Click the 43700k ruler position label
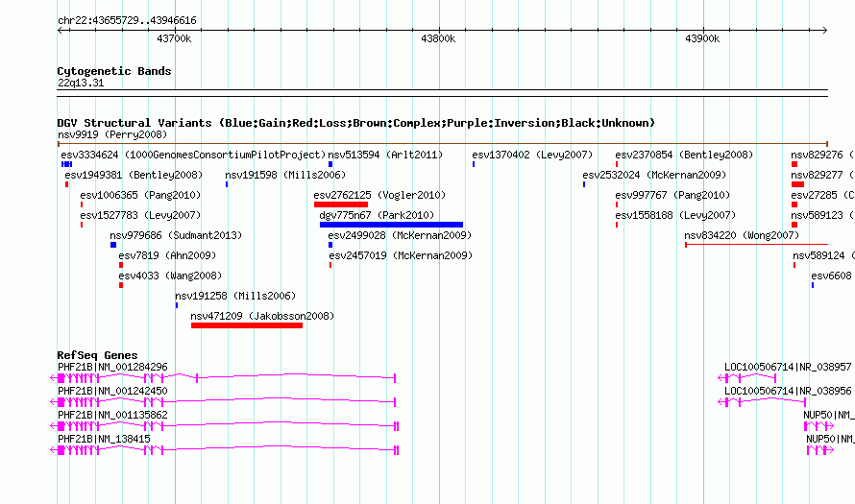The width and height of the screenshot is (855, 504). 174,39
